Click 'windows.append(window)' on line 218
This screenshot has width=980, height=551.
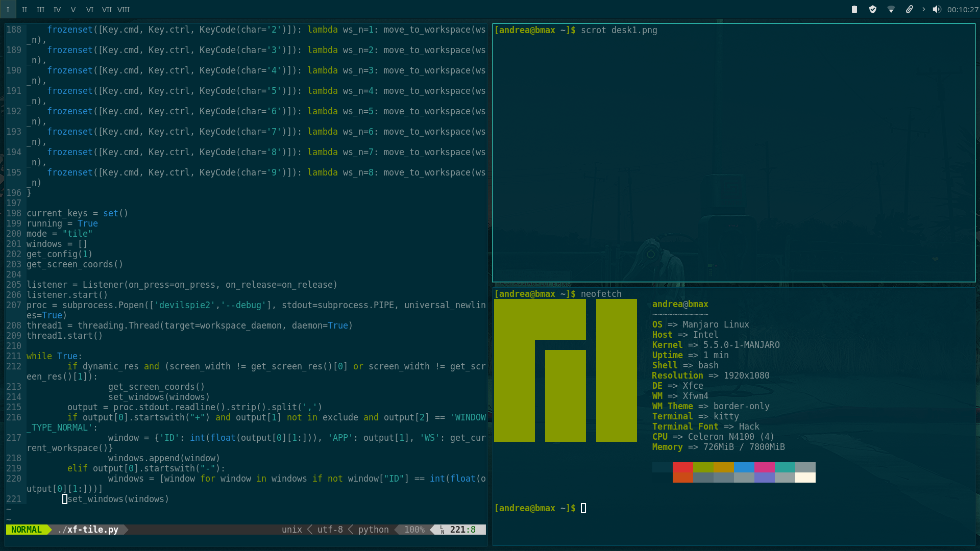(164, 458)
